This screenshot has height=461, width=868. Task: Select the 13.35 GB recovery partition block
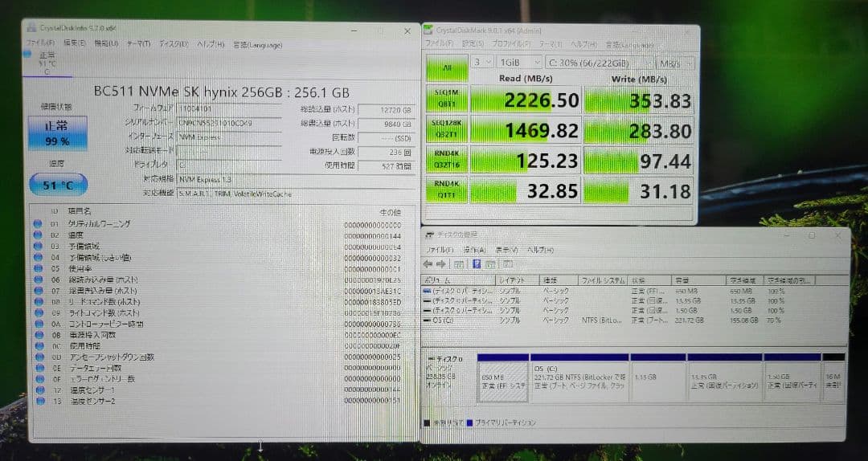pyautogui.click(x=725, y=377)
